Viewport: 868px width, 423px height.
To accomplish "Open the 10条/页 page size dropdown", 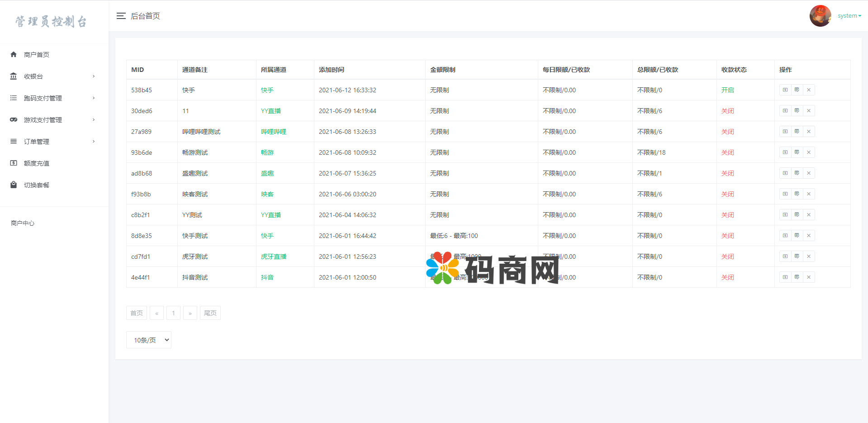I will 149,340.
